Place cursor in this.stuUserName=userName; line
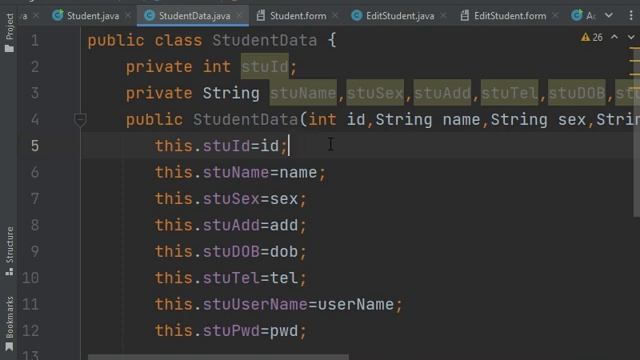Screen dimensions: 640x360 coord(279,304)
